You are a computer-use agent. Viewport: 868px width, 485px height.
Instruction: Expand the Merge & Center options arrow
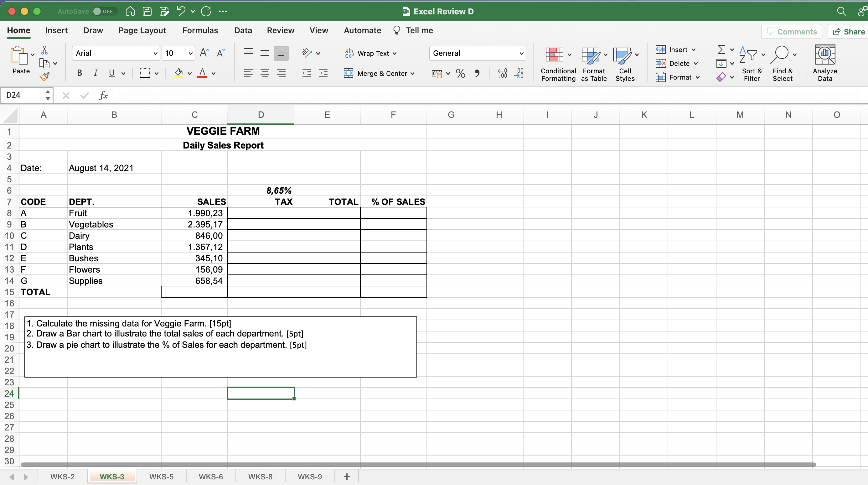coord(413,74)
